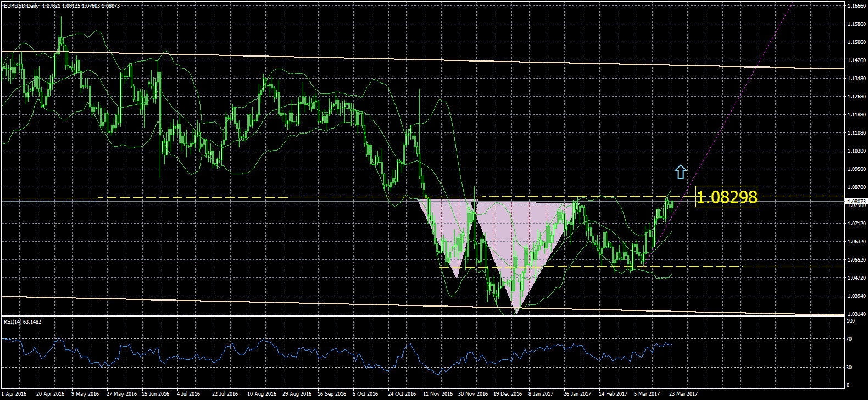Click the 30 Nov 2016 date label

473,394
